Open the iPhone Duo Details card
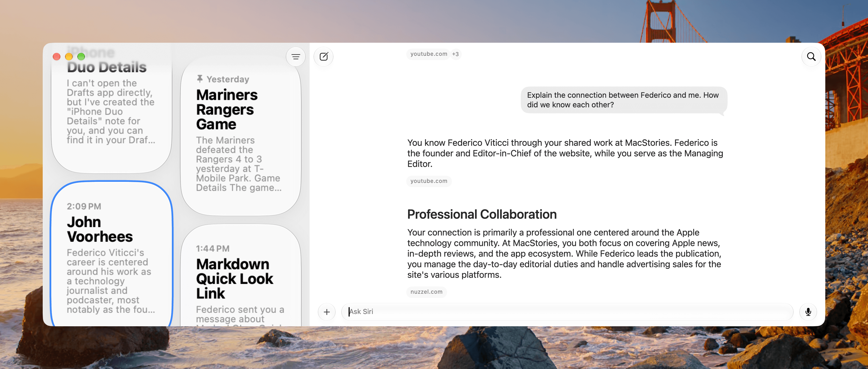 pos(112,108)
